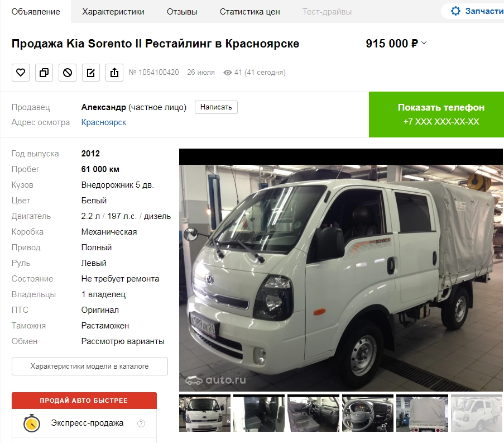Select the Статистика цен tab
This screenshot has width=504, height=443.
coord(249,12)
